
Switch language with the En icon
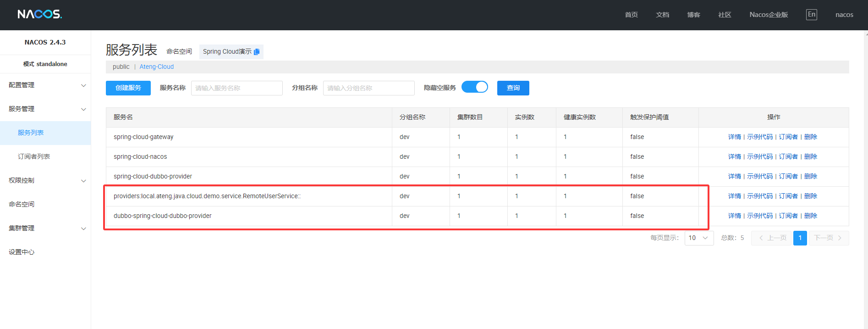(x=811, y=15)
